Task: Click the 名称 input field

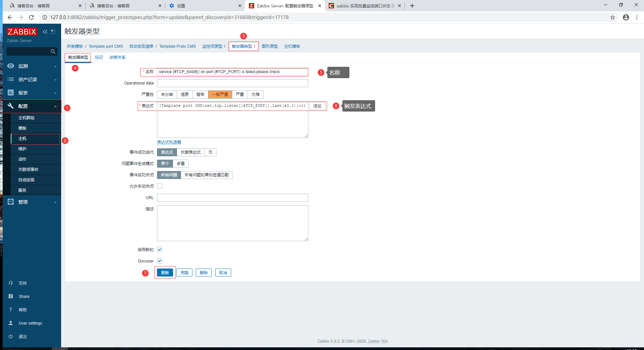Action: point(232,72)
